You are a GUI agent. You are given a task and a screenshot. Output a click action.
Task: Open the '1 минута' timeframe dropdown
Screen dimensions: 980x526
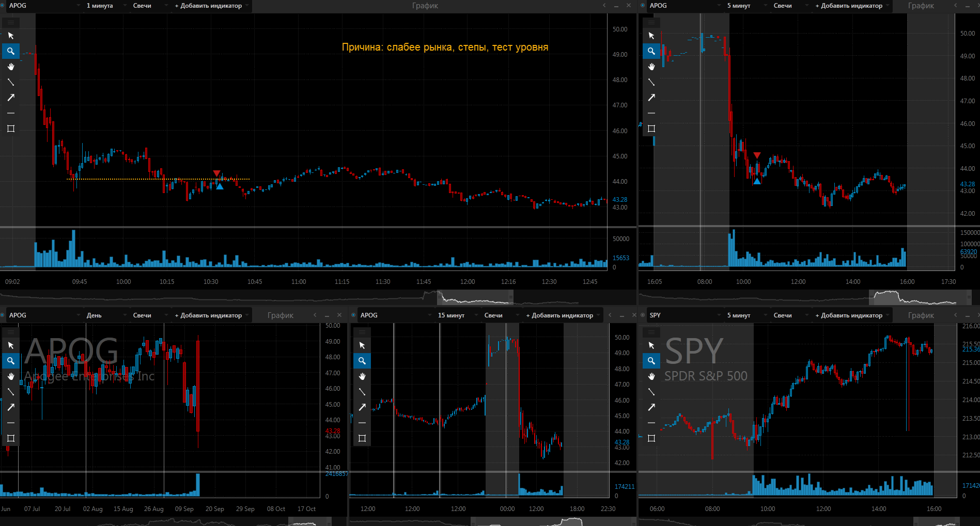coord(105,6)
